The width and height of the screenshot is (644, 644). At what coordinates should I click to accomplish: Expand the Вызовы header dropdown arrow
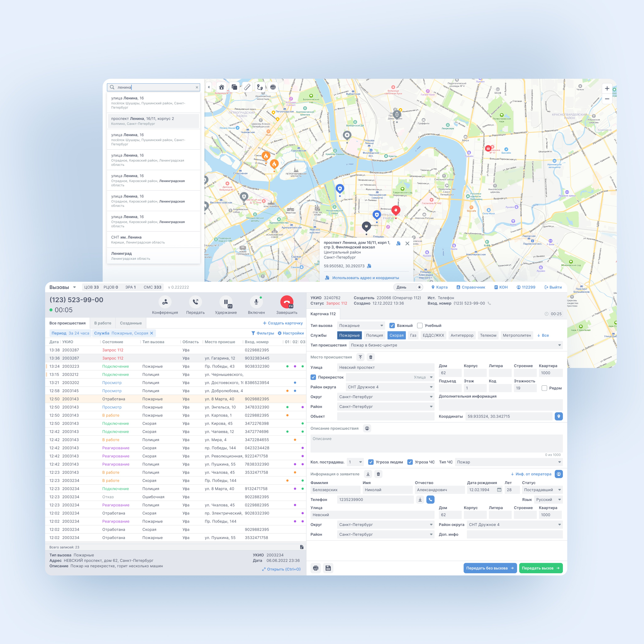74,287
